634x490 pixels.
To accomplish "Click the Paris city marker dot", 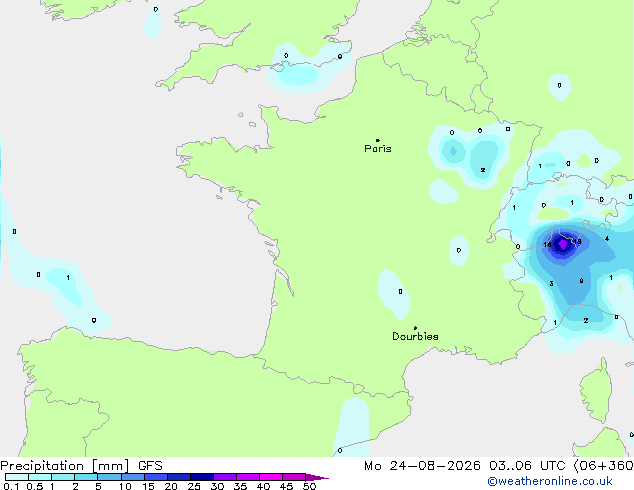I will 378,140.
